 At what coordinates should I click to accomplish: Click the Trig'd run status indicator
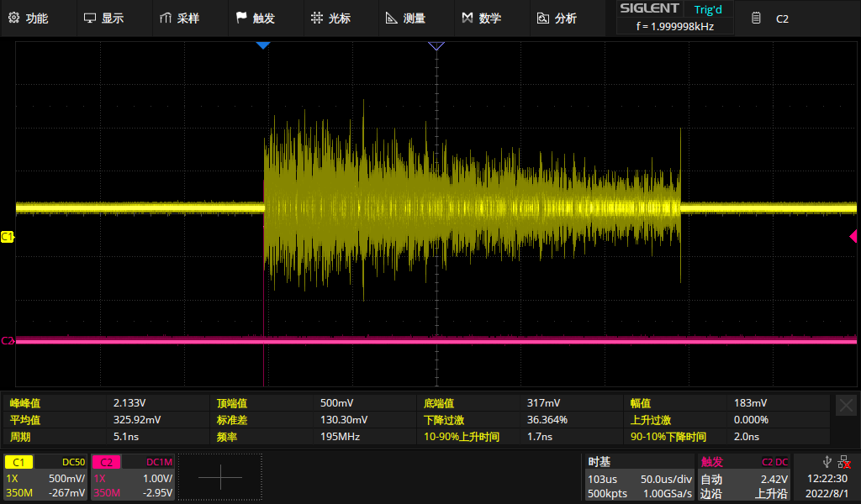[x=708, y=9]
